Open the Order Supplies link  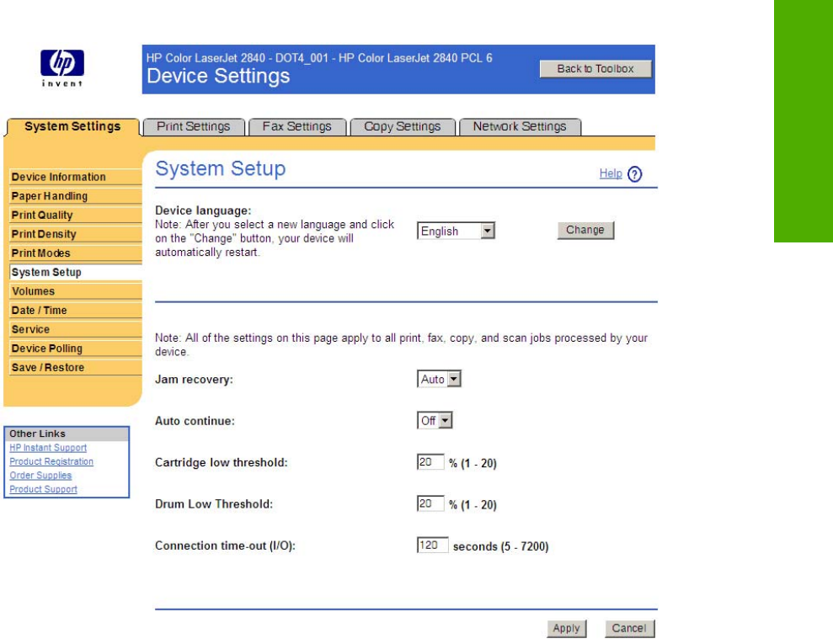(40, 476)
